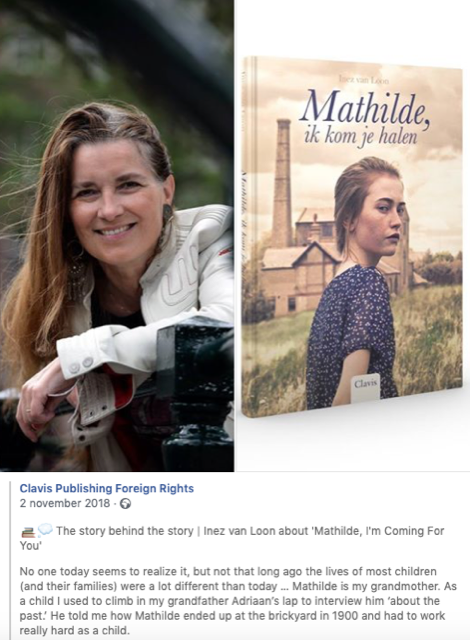Open the Mathilde book cover image
The width and height of the screenshot is (470, 640).
point(352,237)
